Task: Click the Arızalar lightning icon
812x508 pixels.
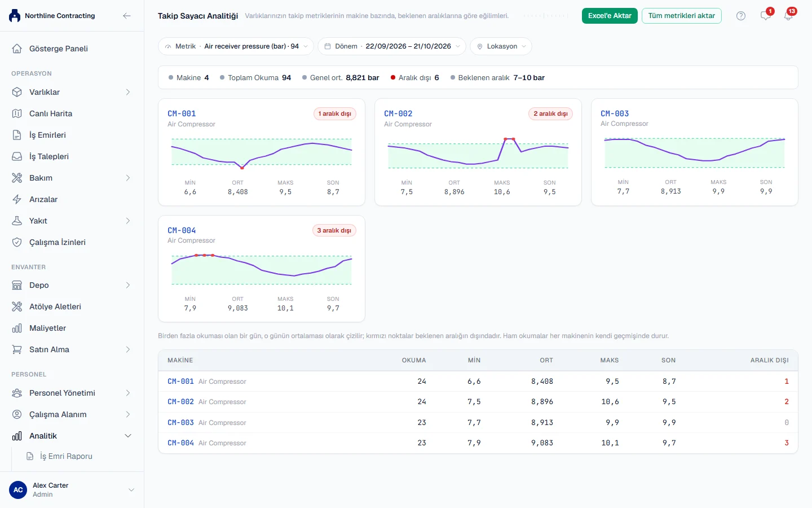Action: point(17,199)
